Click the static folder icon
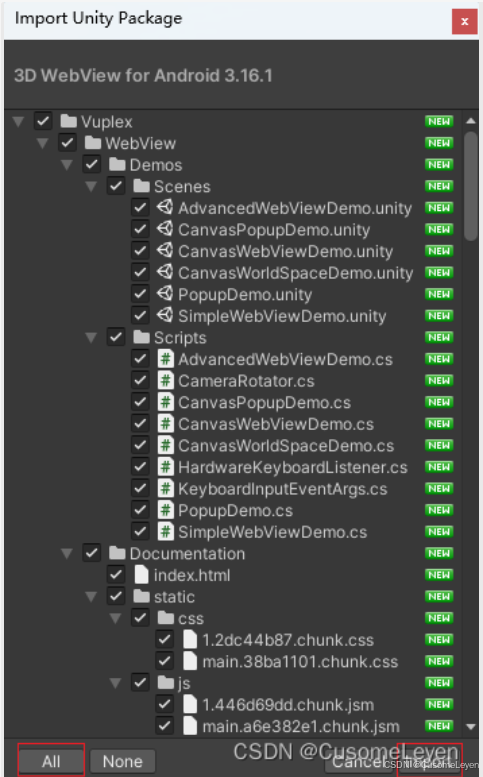483x777 pixels. [141, 596]
